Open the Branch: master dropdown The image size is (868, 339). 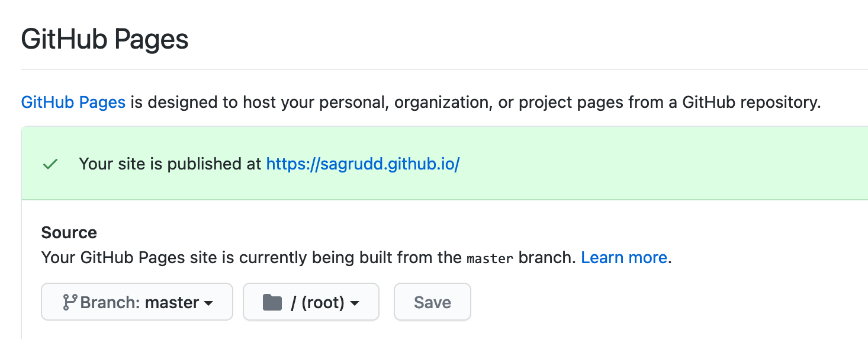click(137, 302)
